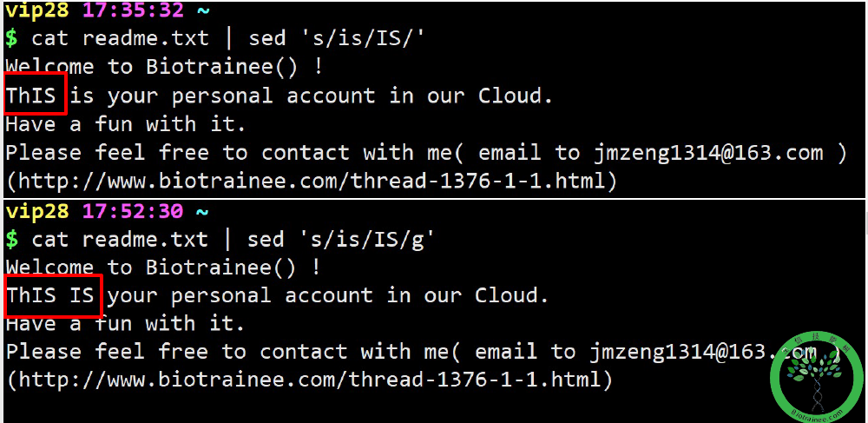The image size is (868, 423).
Task: Click the first 'vip28' prompt hostname
Action: [37, 10]
